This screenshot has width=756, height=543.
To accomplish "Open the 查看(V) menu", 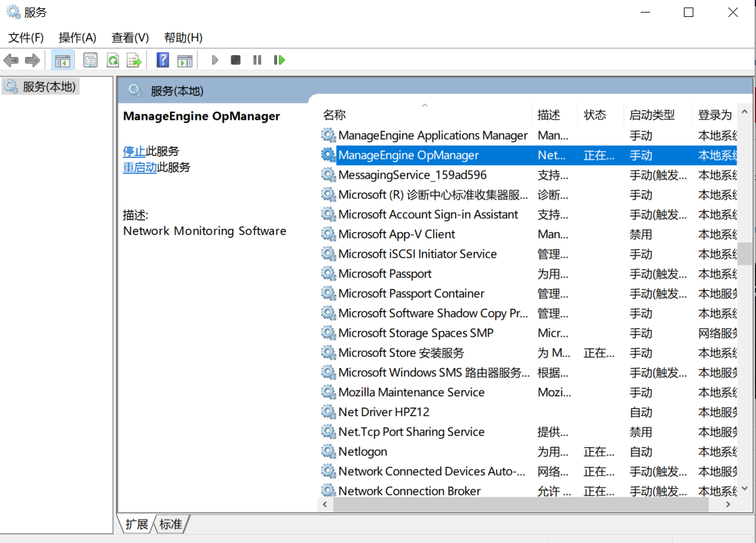I will [130, 38].
